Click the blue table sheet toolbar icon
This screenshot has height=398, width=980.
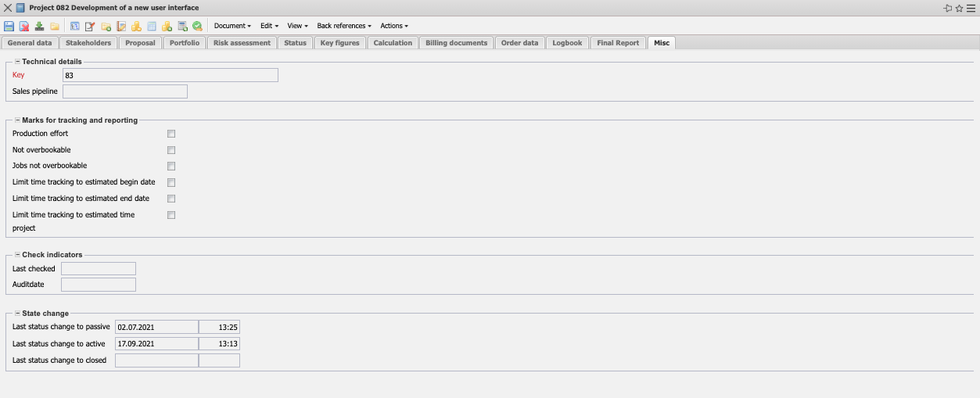[x=152, y=26]
